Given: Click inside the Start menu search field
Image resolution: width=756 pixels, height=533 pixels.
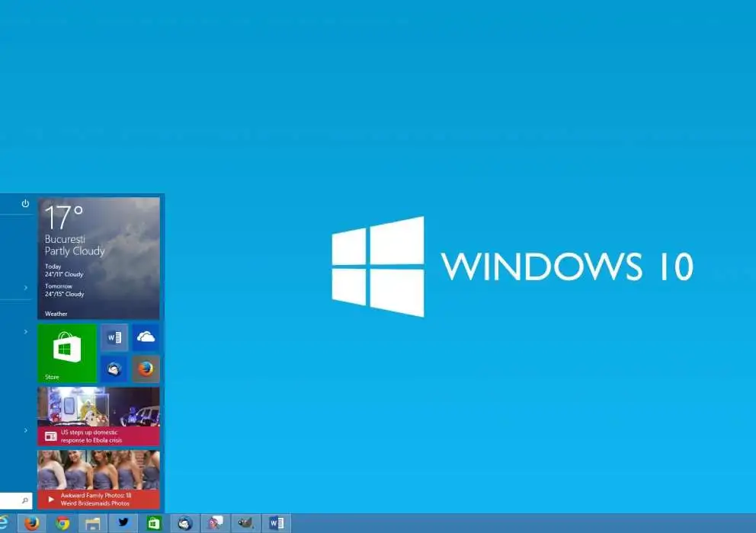Looking at the screenshot, I should [16, 501].
